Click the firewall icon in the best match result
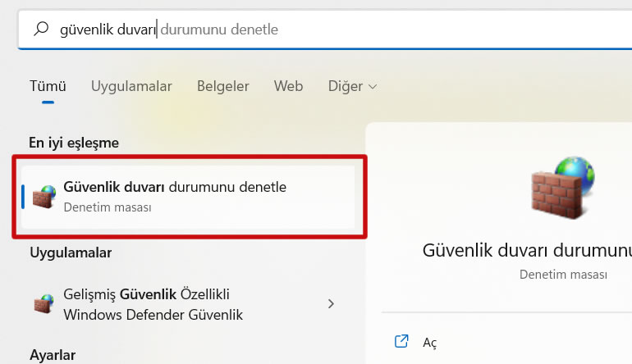Viewport: 632px width, 364px height. pyautogui.click(x=44, y=197)
